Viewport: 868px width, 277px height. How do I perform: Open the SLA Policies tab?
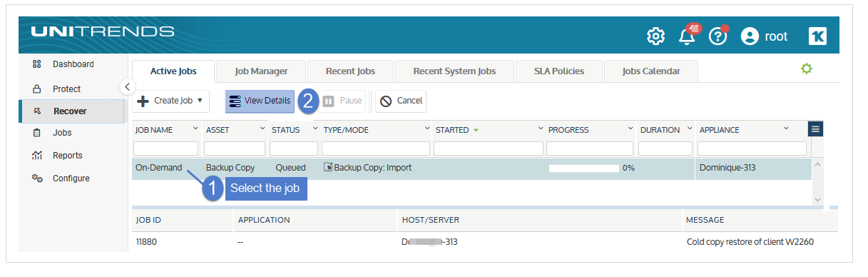point(559,71)
